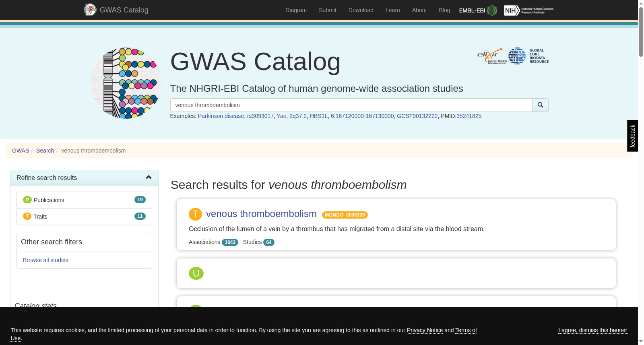
Task: Open the venous thromboembolism trait result
Action: [x=261, y=214]
